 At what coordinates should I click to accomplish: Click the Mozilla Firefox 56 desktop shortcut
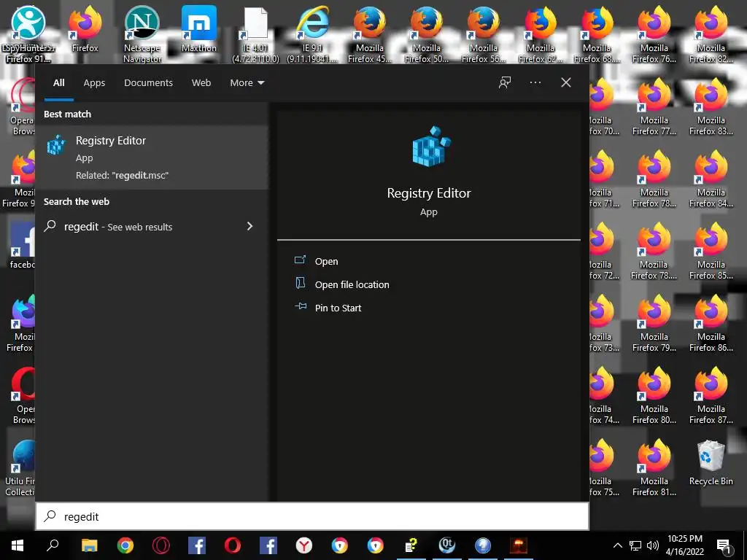(483, 34)
